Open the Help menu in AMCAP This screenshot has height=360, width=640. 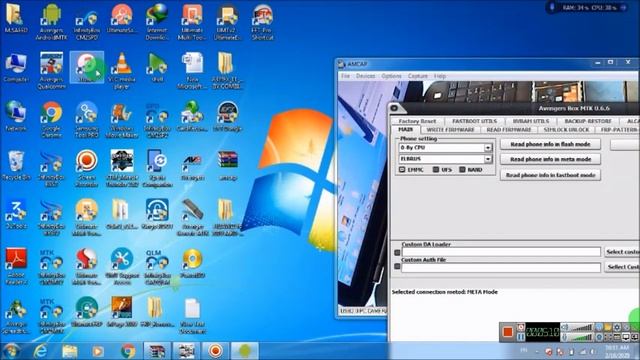(440, 76)
